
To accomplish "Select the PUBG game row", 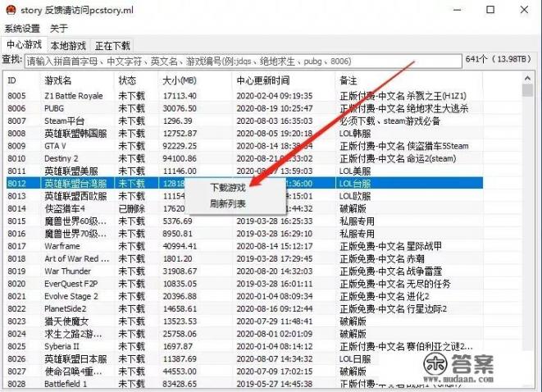I will pos(244,108).
